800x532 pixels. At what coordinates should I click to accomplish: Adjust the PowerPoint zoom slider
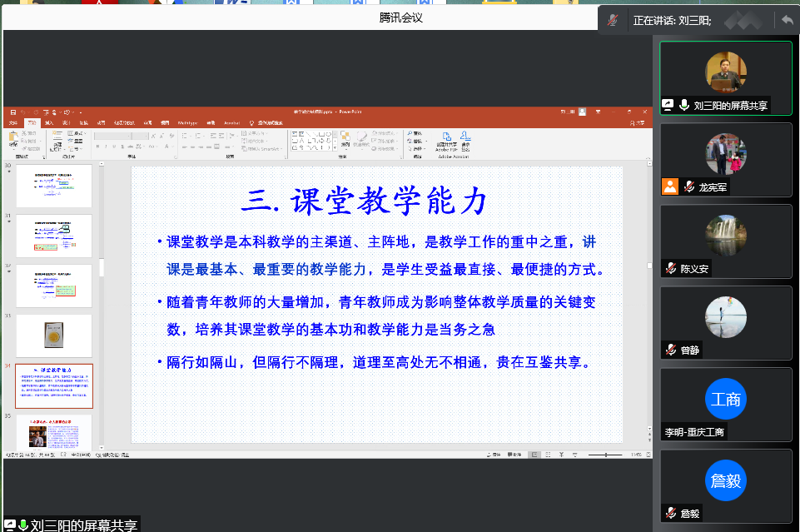(x=607, y=455)
